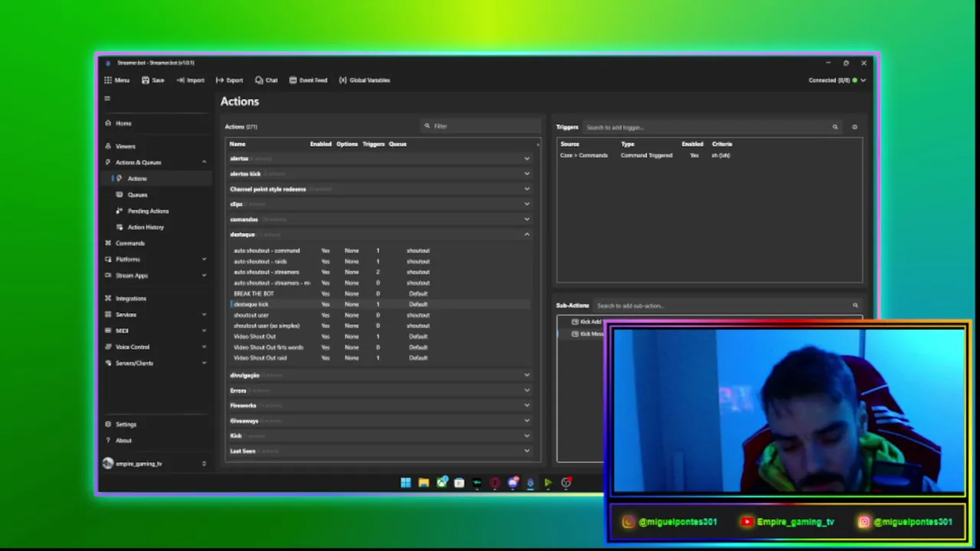This screenshot has height=551, width=980.
Task: Select the Kick Add sub-action row
Action: click(588, 321)
